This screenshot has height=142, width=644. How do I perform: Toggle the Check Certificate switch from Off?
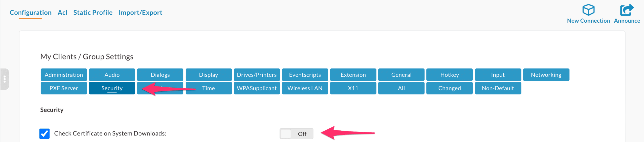[296, 134]
